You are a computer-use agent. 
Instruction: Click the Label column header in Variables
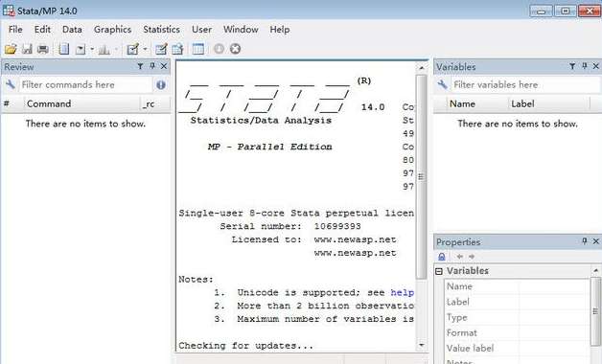pos(548,104)
